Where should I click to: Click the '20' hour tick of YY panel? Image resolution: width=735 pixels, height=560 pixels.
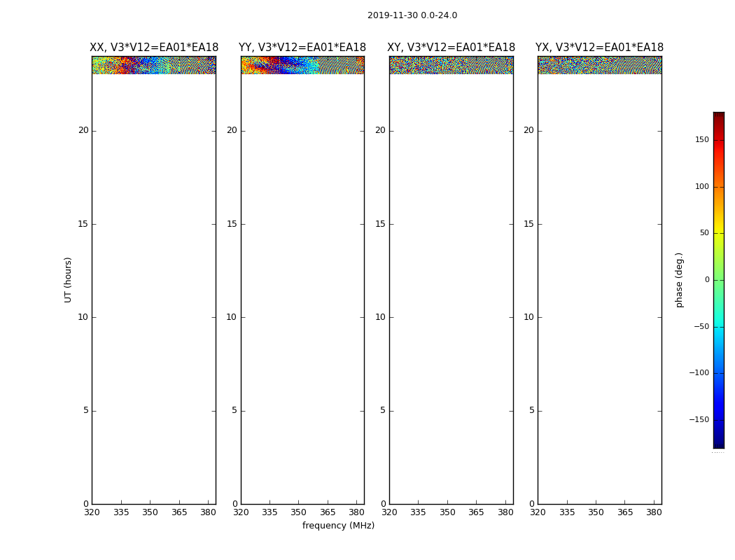pos(232,130)
